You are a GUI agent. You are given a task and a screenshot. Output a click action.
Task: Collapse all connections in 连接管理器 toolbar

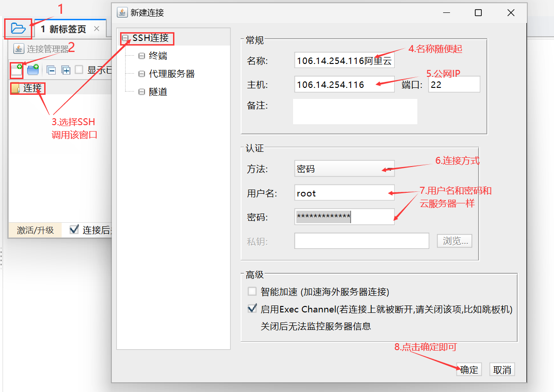coord(52,70)
